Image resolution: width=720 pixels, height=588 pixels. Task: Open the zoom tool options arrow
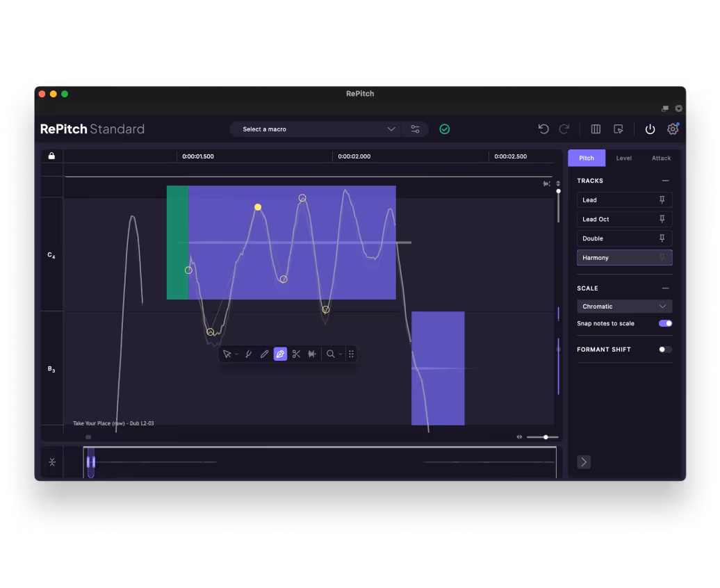click(x=341, y=354)
